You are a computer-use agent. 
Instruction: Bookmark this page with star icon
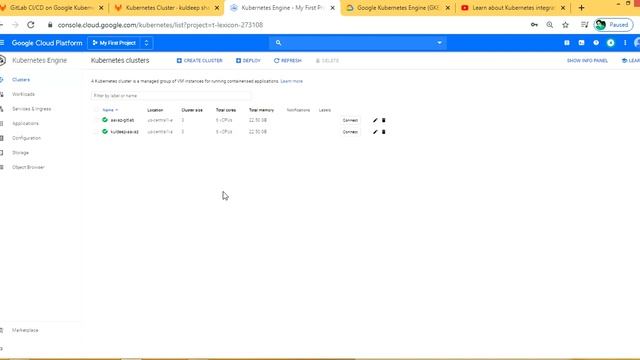(x=565, y=25)
